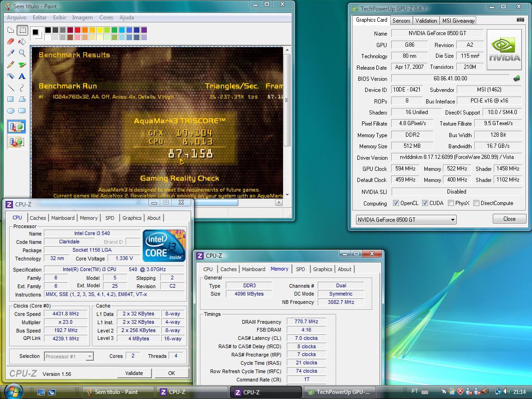Click the Close button in GPU-Z
Screen dimensions: 532x399
coord(509,219)
